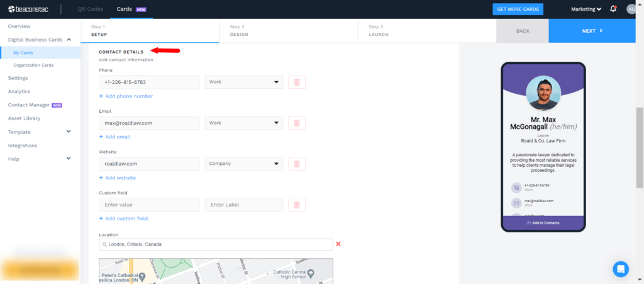Click the Beaconstac logo
Viewport: 644px width, 284px height.
point(28,9)
